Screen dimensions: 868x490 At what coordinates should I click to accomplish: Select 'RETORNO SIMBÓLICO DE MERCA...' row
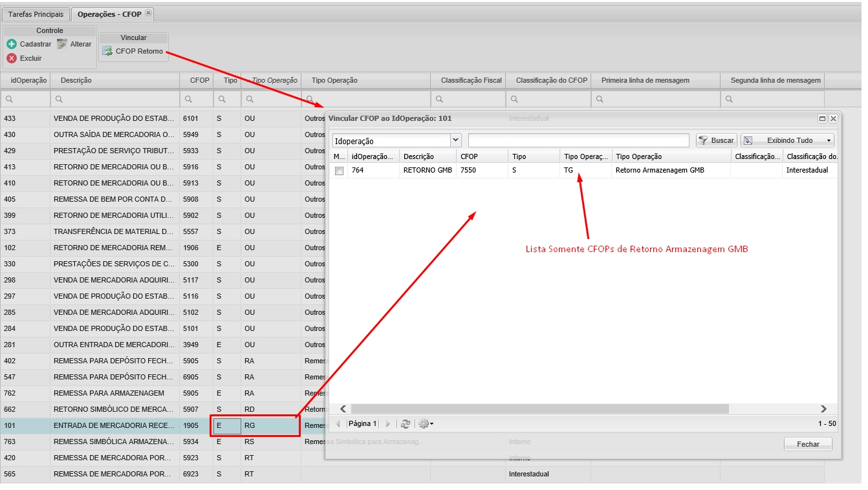[162, 409]
